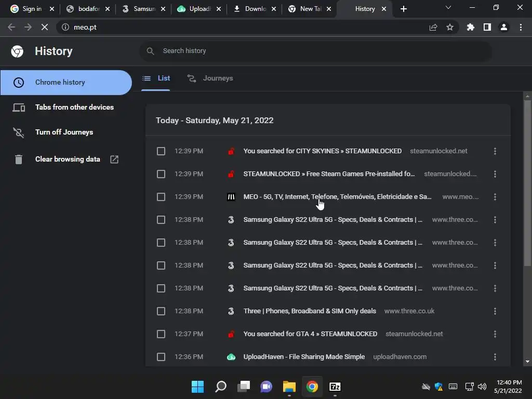Open 7-Zip from taskbar
Image resolution: width=532 pixels, height=399 pixels.
[335, 387]
